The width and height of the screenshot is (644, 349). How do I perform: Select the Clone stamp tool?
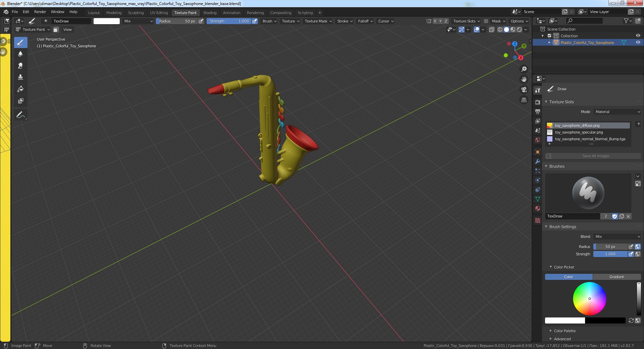coord(20,78)
